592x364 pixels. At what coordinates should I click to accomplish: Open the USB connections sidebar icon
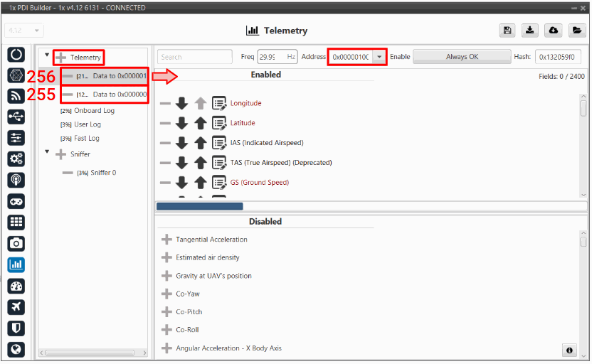click(x=16, y=117)
